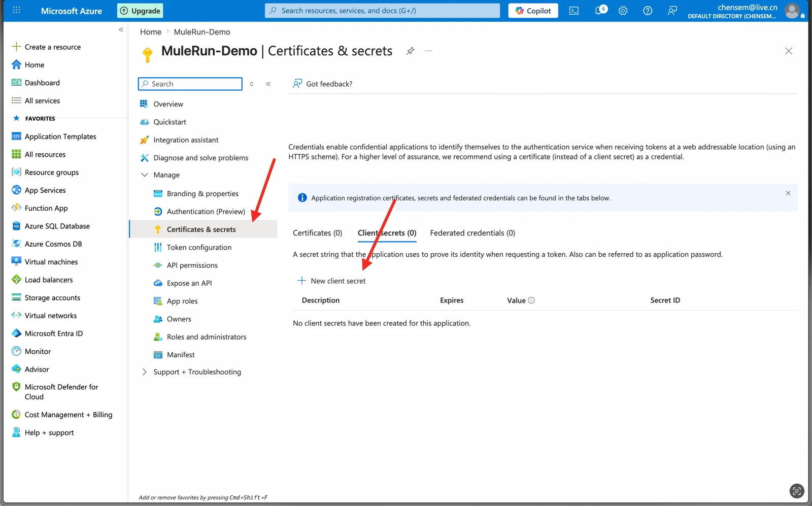Open Azure Cosmos DB favorite
Image resolution: width=812 pixels, height=506 pixels.
[x=53, y=244]
